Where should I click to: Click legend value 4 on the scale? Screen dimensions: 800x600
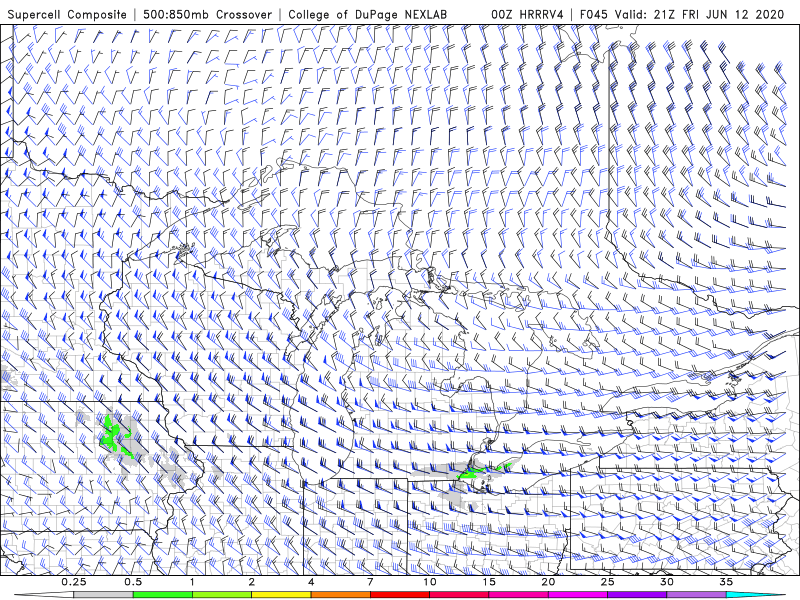[x=311, y=582]
